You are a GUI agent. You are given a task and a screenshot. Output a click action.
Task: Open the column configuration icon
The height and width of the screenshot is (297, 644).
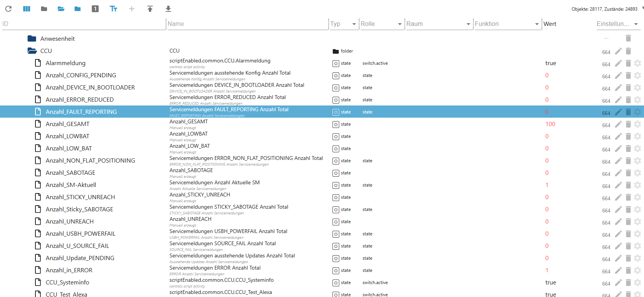click(27, 9)
